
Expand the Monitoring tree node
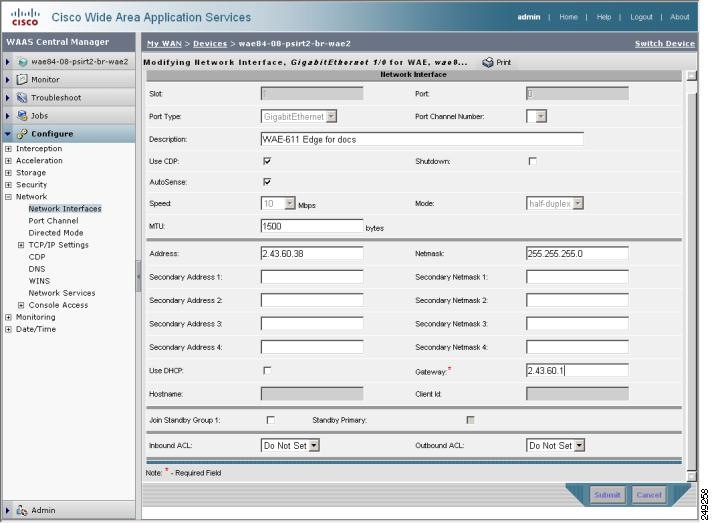[x=8, y=317]
